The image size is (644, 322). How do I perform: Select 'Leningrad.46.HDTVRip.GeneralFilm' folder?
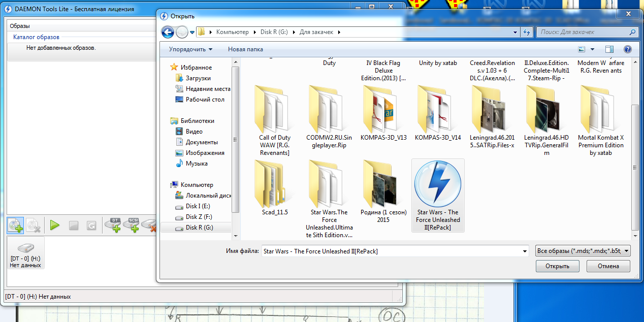coord(546,120)
